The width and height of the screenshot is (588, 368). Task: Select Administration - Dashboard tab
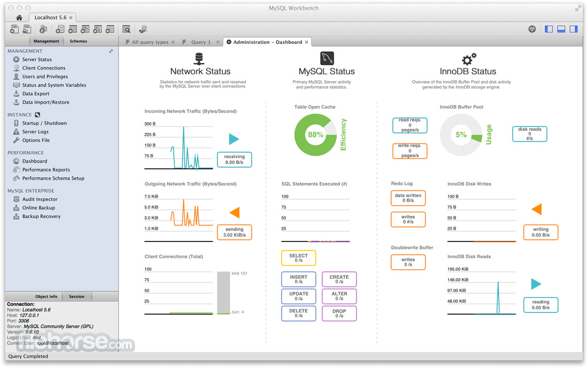(267, 42)
